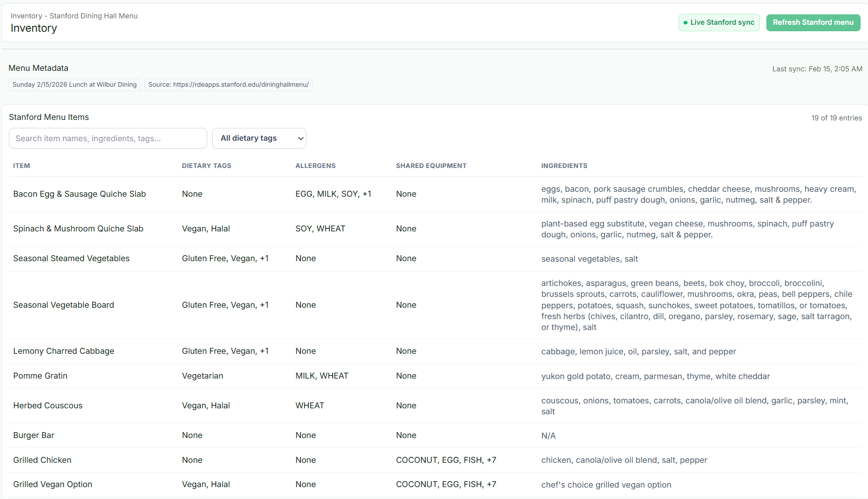Sort by the ALLERGENS column header

tap(316, 166)
